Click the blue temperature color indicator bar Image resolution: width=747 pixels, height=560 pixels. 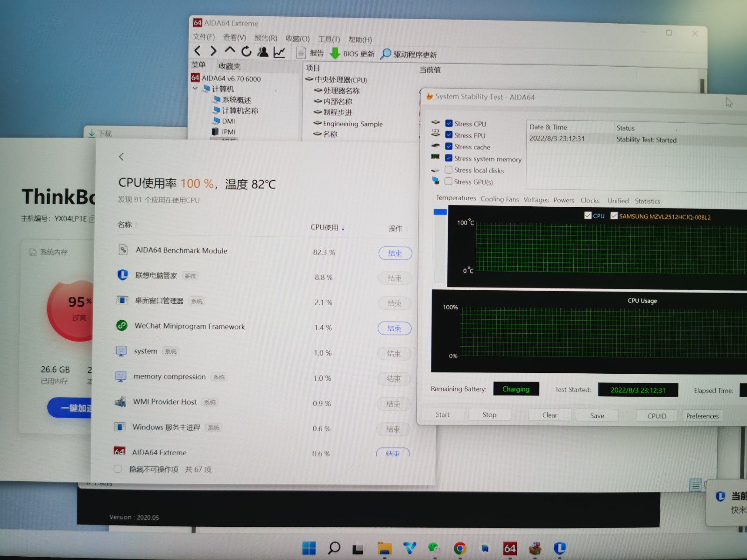(440, 212)
